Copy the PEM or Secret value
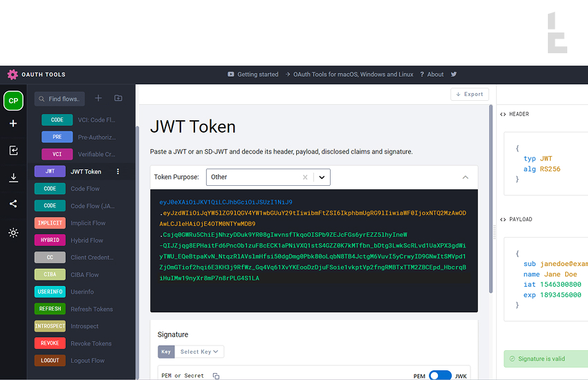Screen dimensions: 588x380 pyautogui.click(x=216, y=376)
